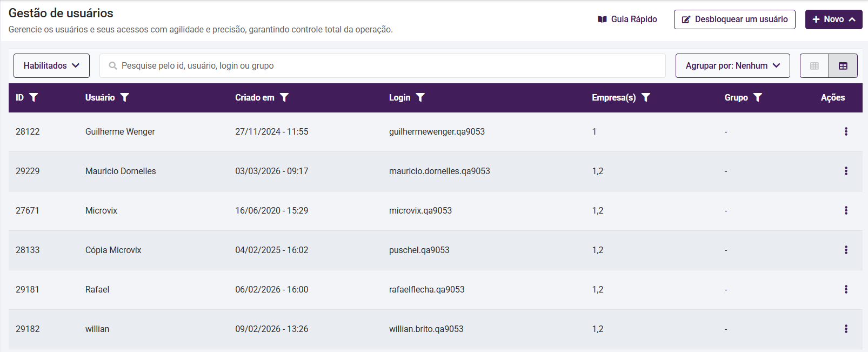Click the Login column filter icon
868x352 pixels.
click(x=420, y=97)
